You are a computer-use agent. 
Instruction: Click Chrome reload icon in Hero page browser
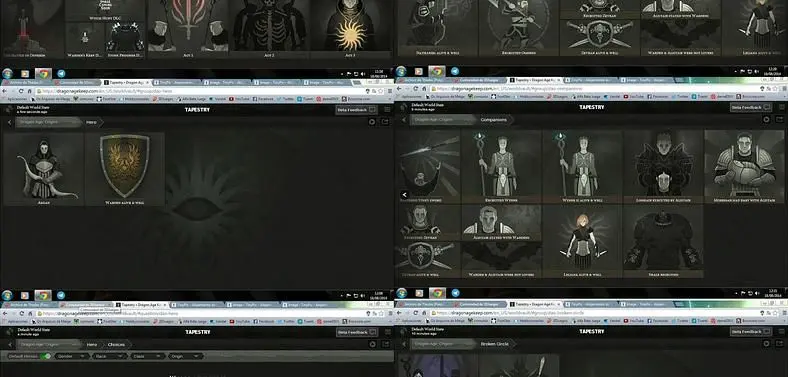[x=21, y=91]
